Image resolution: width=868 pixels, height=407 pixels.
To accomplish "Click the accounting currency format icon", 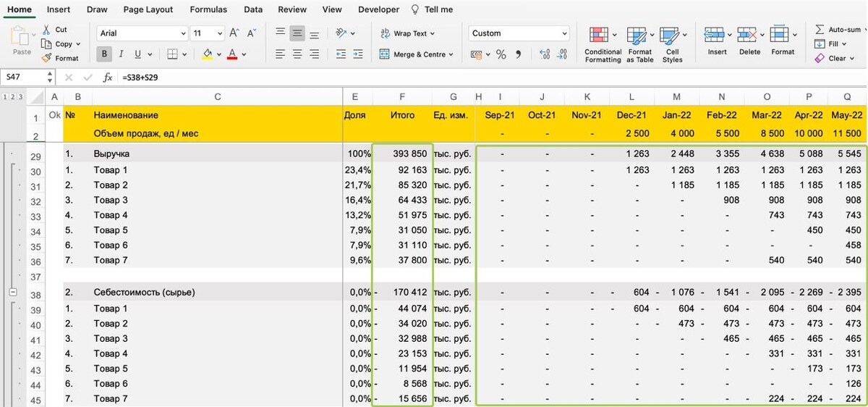I will (475, 54).
